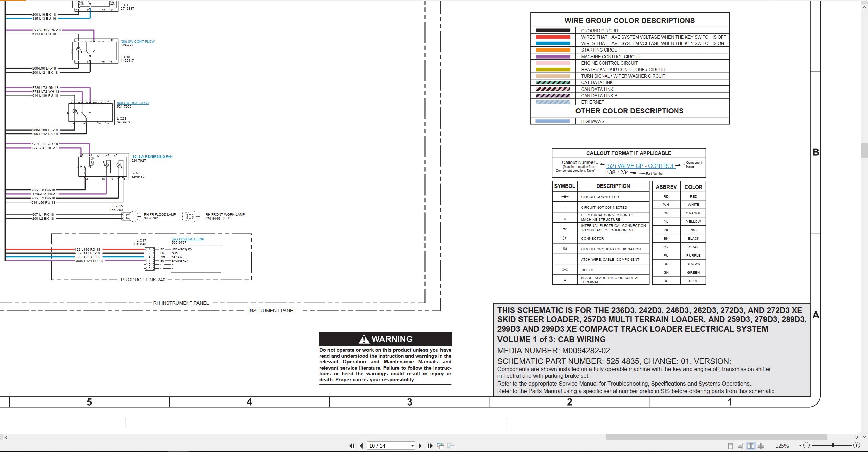Click the RH FRONT WORK LAMP LED symbol
This screenshot has width=868, height=452.
[x=190, y=216]
